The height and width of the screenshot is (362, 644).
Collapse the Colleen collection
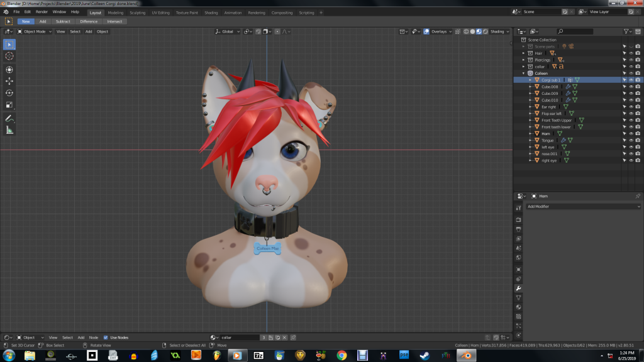tap(523, 74)
